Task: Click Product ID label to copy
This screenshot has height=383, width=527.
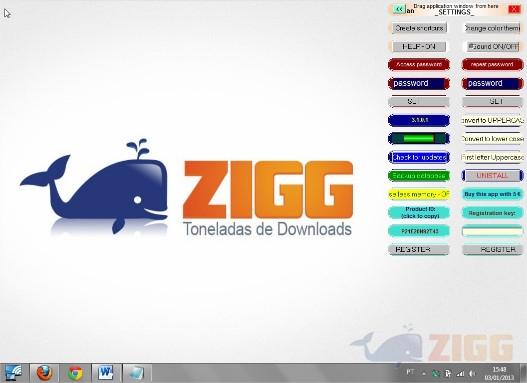Action: pos(419,213)
